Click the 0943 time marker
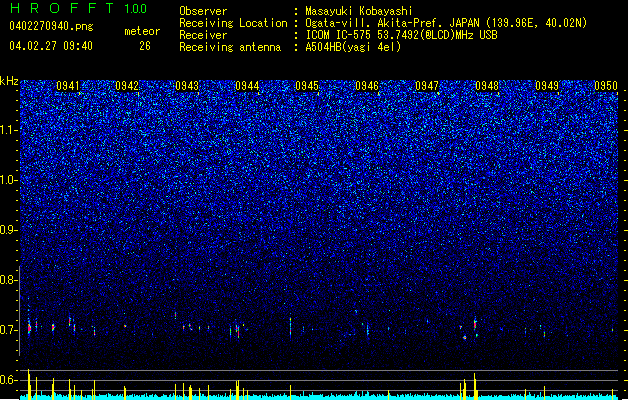This screenshot has height=400, width=629. coord(187,86)
